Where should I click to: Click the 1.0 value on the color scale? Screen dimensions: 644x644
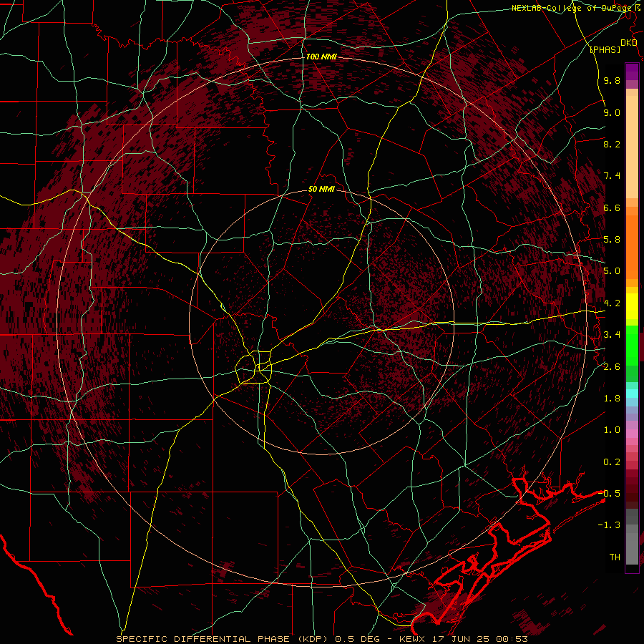[x=612, y=430]
